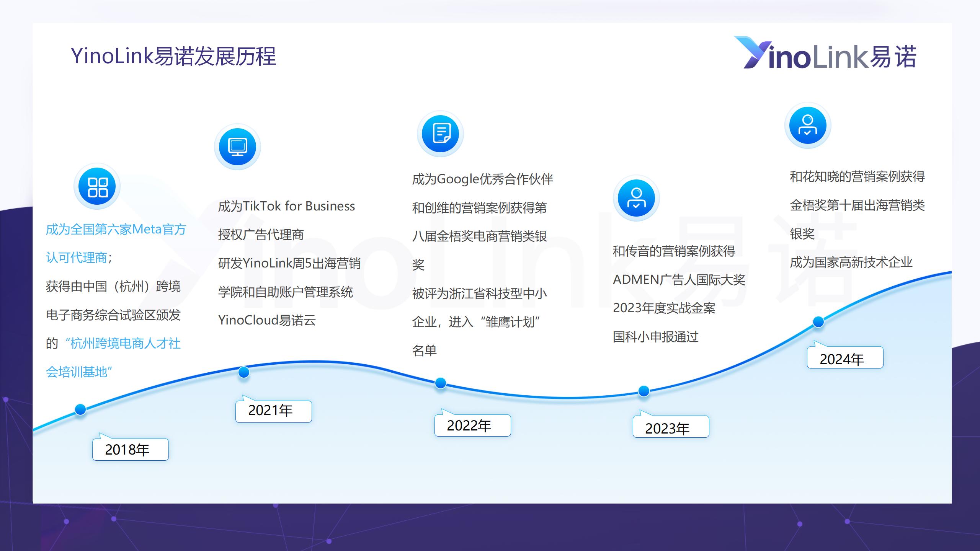
Task: Click the curve dot above the 2022年 label
Action: pos(441,383)
